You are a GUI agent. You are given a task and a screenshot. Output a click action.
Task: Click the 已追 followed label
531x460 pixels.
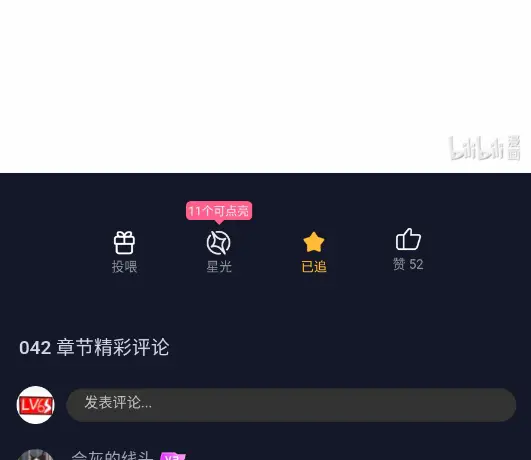click(314, 267)
